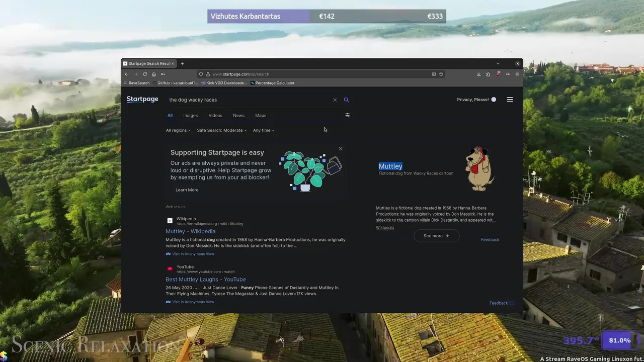The width and height of the screenshot is (644, 362).
Task: Click the www.youtube.com › watch breadcrumb
Action: (205, 272)
